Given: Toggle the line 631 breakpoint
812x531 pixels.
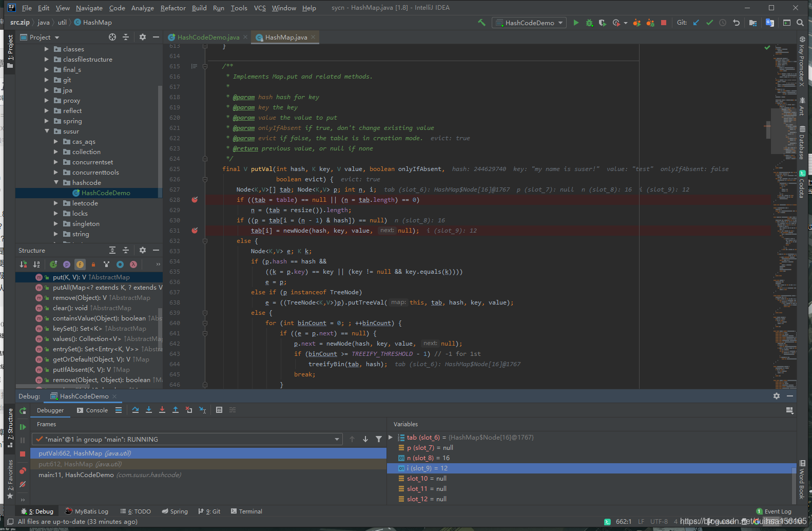Looking at the screenshot, I should point(195,231).
